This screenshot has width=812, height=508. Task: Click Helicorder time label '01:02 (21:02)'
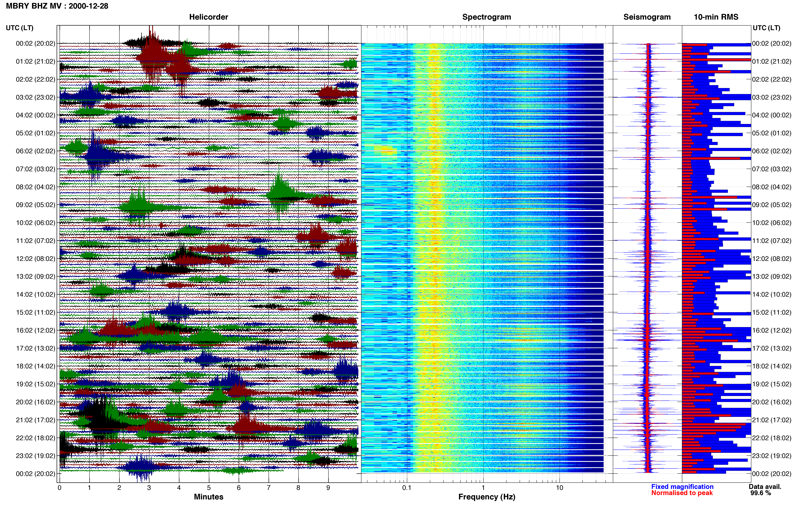point(36,61)
